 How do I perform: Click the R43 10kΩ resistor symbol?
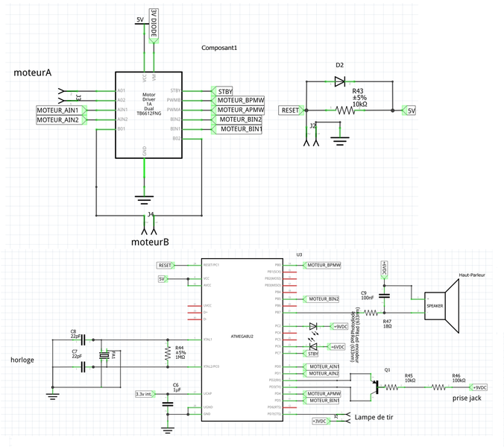point(344,110)
